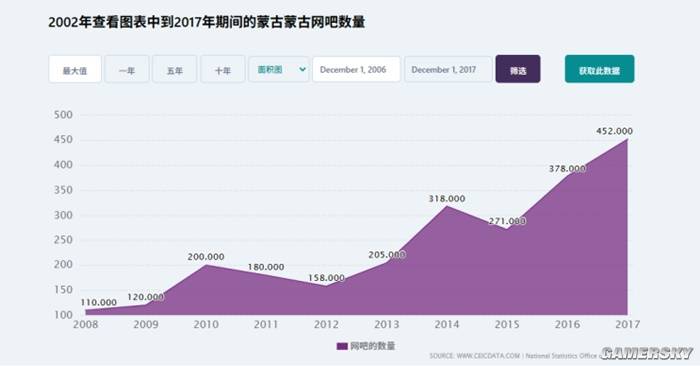700x366 pixels.
Task: Click the teal 获取此数据 button
Action: pyautogui.click(x=600, y=69)
